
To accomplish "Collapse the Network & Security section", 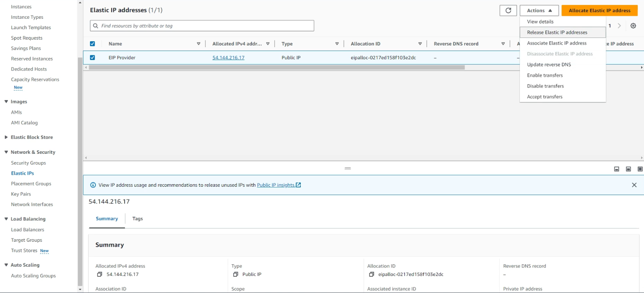I will coord(6,152).
